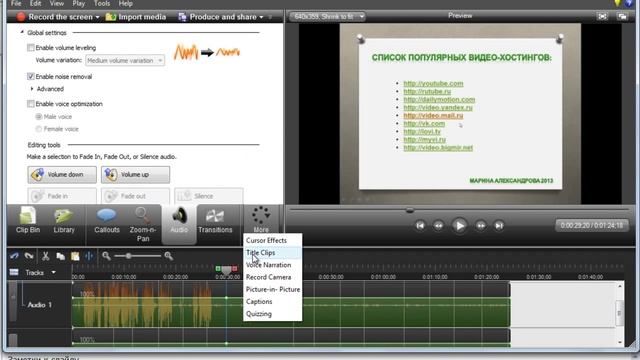This screenshot has width=640, height=360.
Task: Choose Title Clips from More menu
Action: point(273,253)
